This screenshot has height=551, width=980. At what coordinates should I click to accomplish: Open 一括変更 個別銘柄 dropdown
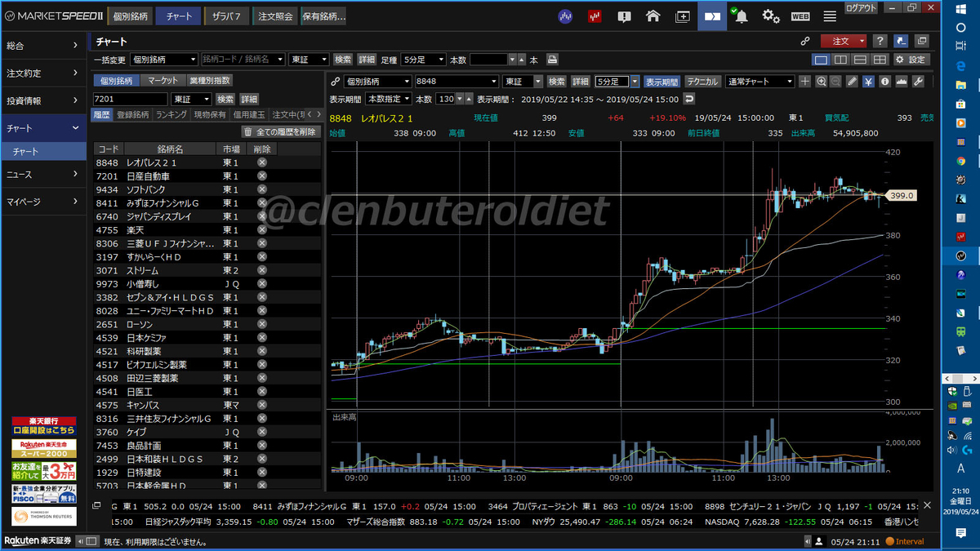pyautogui.click(x=164, y=60)
